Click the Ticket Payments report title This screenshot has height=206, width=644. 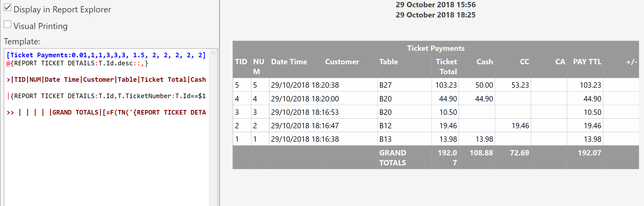pyautogui.click(x=436, y=48)
